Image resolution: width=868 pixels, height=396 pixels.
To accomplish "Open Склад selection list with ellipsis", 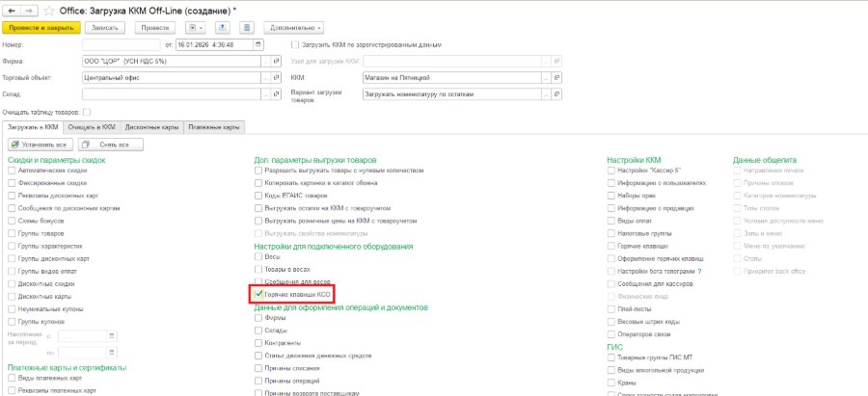I will tap(268, 94).
